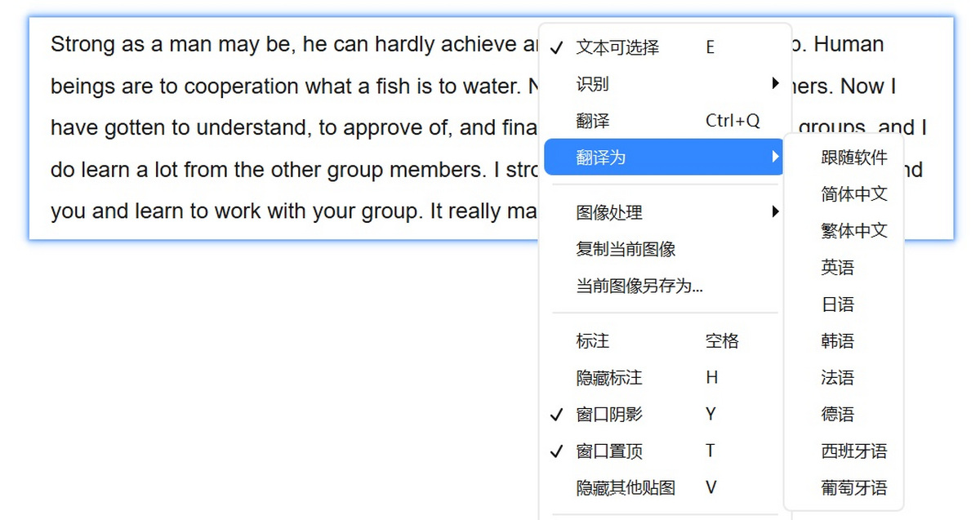Select 跟随软件 translation language
Viewport: 980px width, 520px height.
click(854, 158)
